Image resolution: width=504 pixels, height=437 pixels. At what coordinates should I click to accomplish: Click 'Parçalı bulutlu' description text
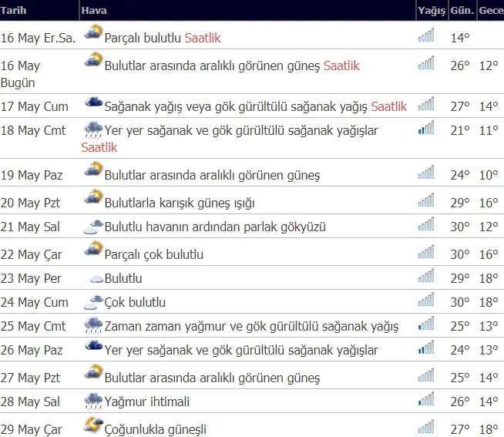pyautogui.click(x=143, y=38)
